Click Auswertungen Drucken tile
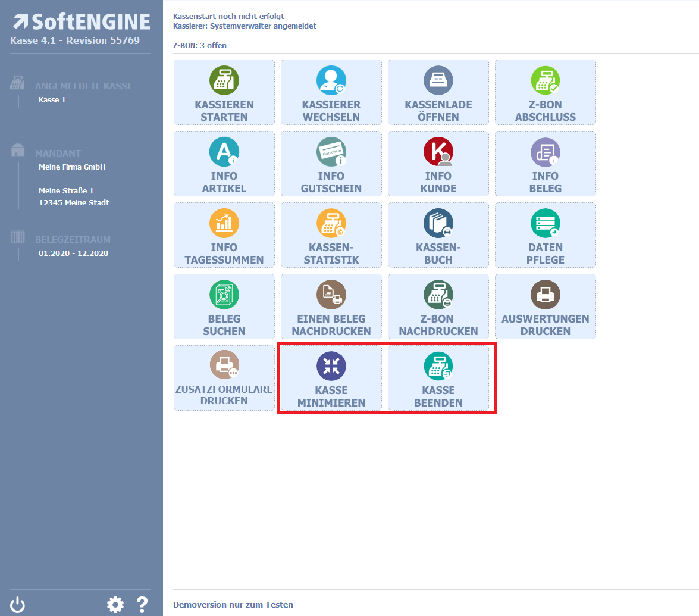 pyautogui.click(x=546, y=307)
